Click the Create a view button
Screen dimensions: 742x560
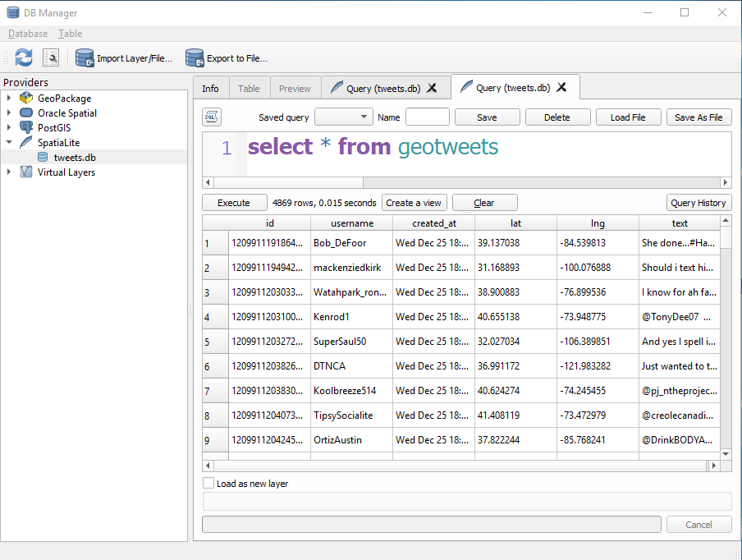tap(414, 203)
